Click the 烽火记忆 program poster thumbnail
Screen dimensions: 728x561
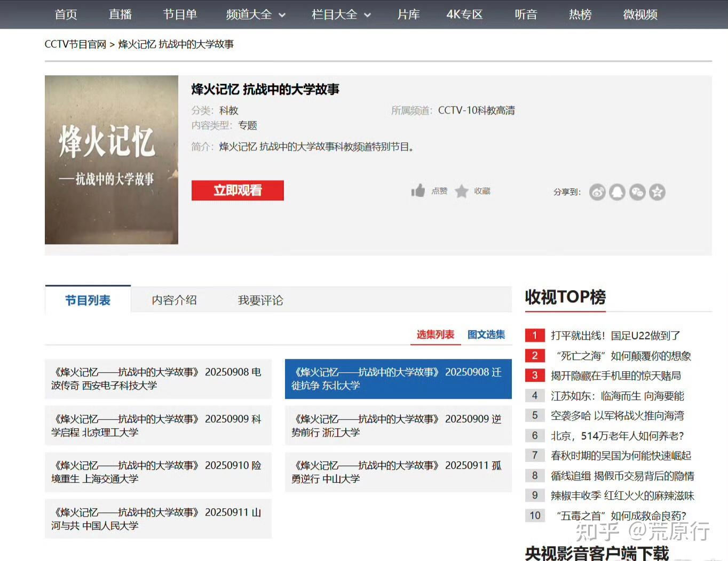(x=112, y=159)
